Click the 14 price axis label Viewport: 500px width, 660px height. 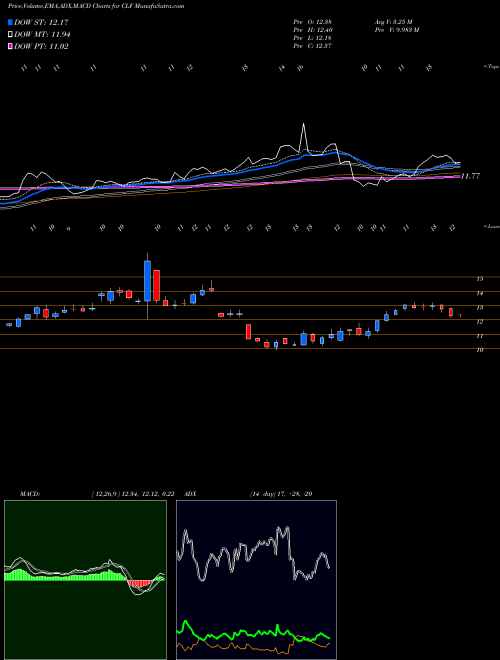point(479,293)
